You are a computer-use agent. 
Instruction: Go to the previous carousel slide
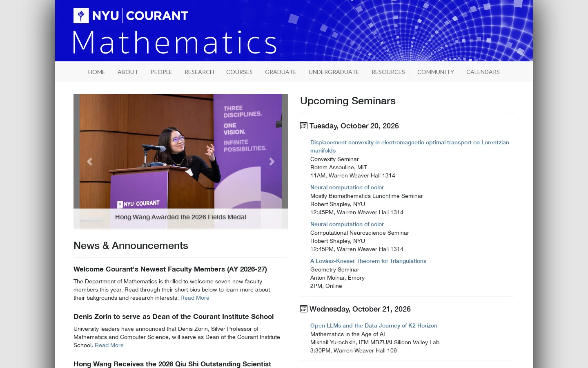pos(89,162)
